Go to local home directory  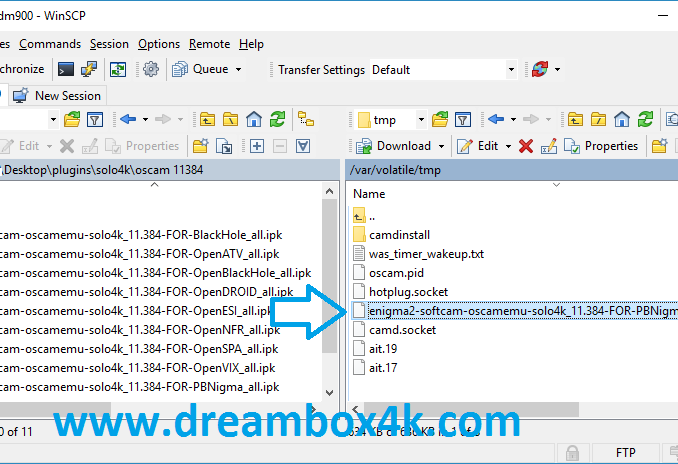coord(254,119)
